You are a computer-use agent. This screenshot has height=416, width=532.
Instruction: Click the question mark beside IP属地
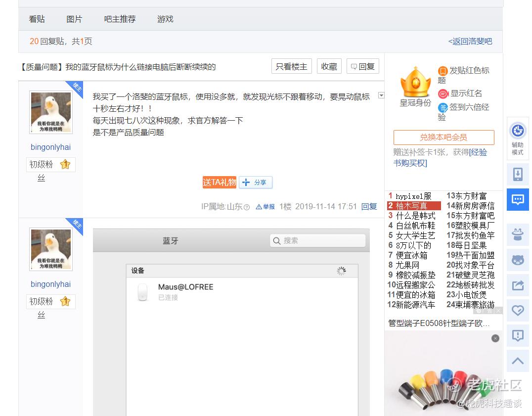(247, 207)
